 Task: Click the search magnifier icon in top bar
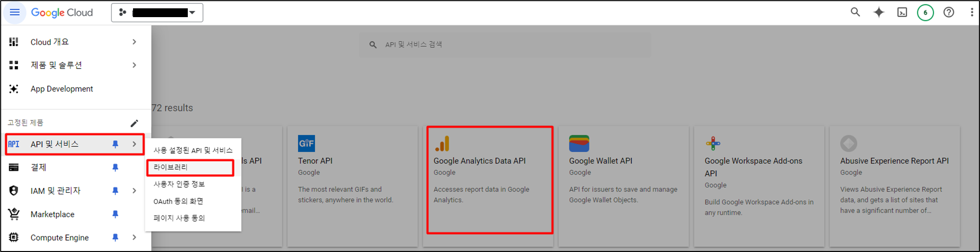click(855, 12)
